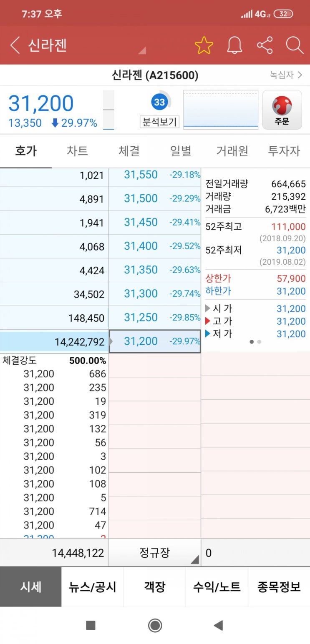Open the mini price chart thumbnail
Image resolution: width=310 pixels, height=644 pixels.
[221, 110]
